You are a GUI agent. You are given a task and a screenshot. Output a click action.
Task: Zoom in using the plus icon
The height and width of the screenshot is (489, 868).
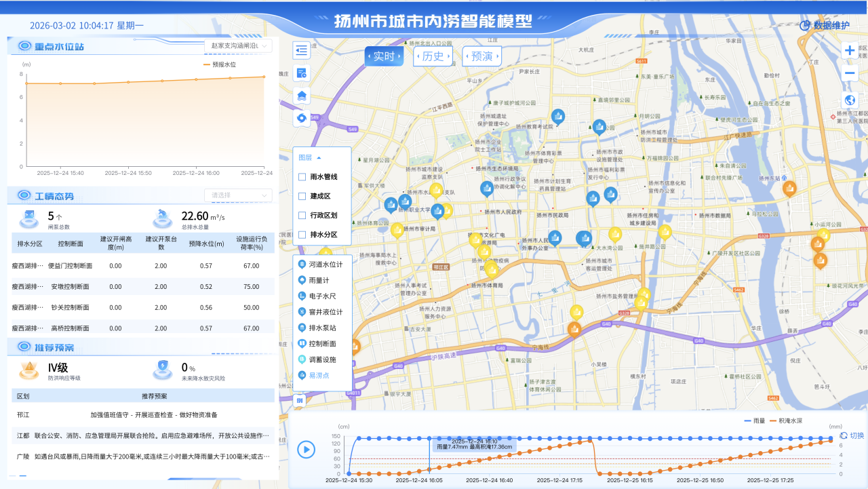(850, 50)
